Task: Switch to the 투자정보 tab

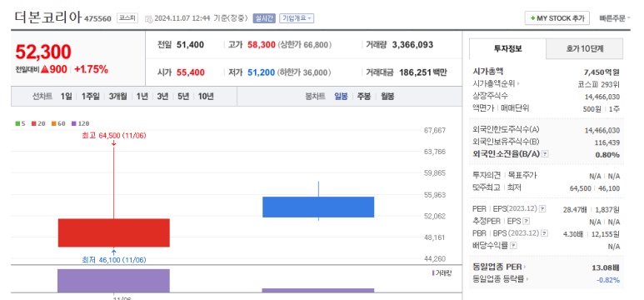Action: coord(507,48)
